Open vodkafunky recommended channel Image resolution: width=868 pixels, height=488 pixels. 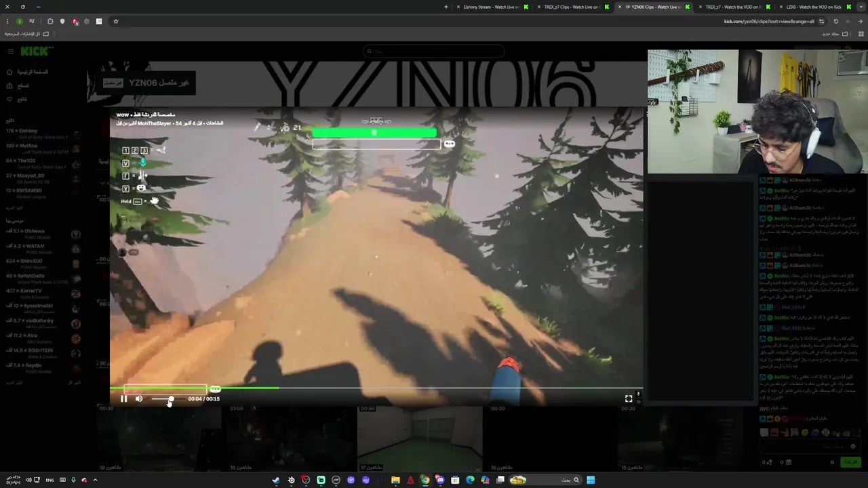click(42, 323)
